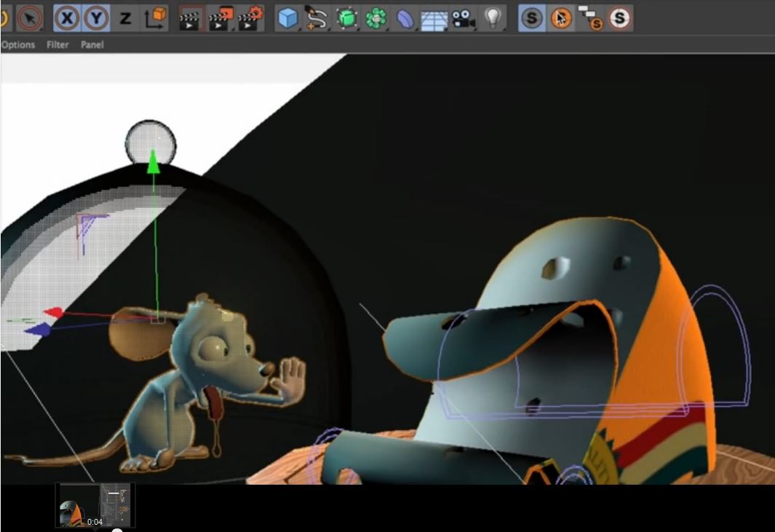Add a camera with camera icon
Viewport: 775px width, 532px height.
click(463, 19)
